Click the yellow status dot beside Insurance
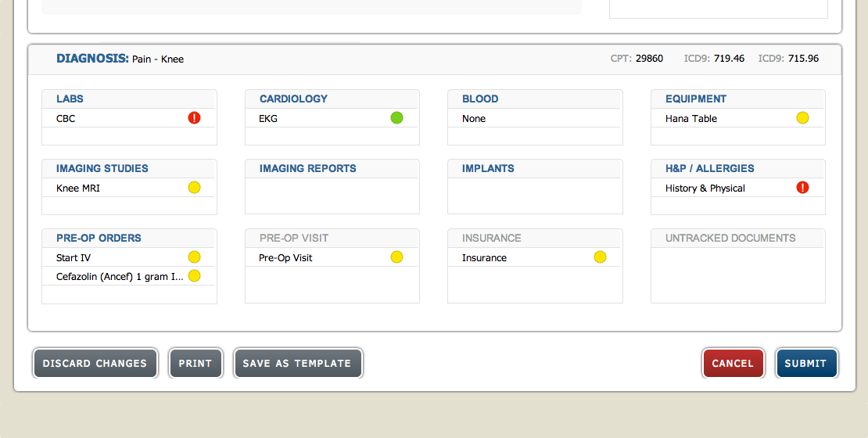The image size is (868, 438). point(600,257)
